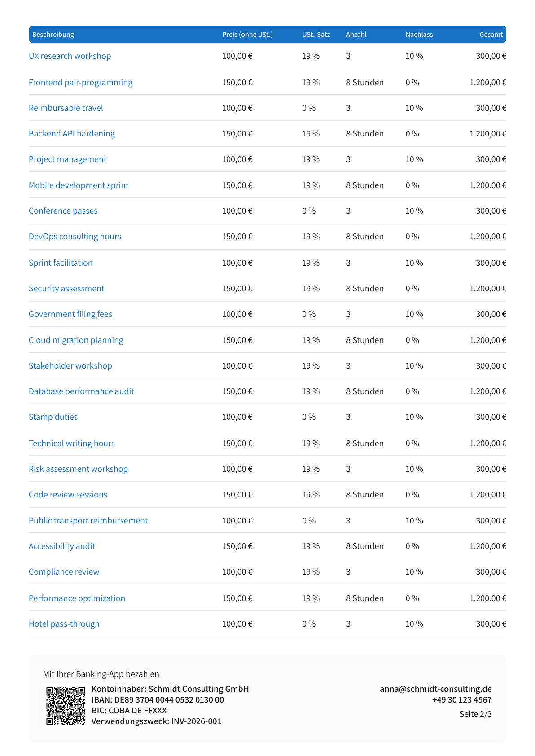Open the Backend API hardening entry
The width and height of the screenshot is (535, 756).
[x=71, y=134]
